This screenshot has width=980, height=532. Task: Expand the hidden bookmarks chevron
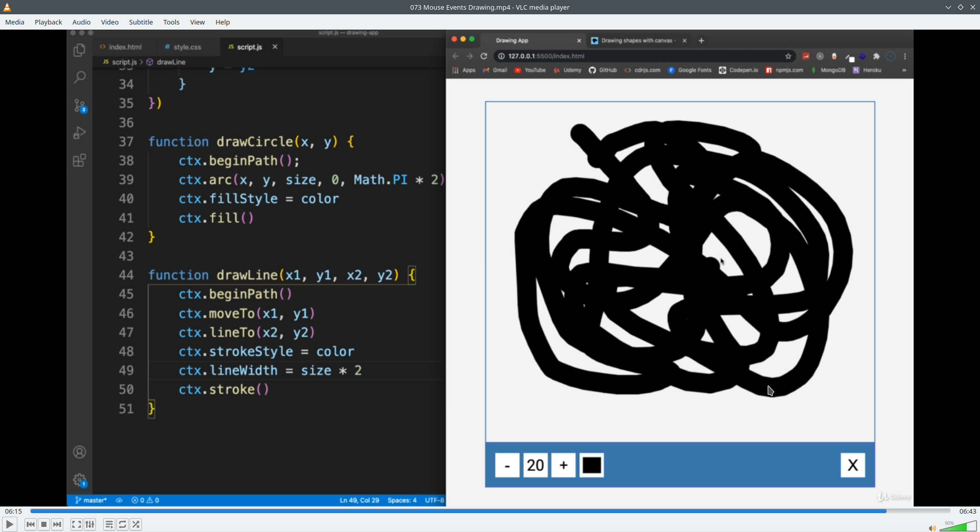tap(904, 70)
